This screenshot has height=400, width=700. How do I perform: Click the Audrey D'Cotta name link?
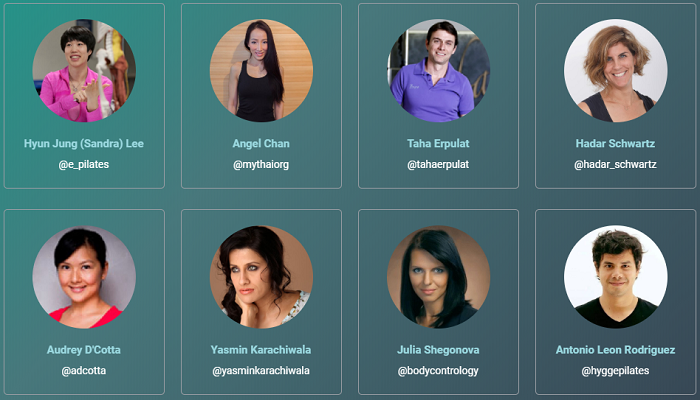click(84, 350)
